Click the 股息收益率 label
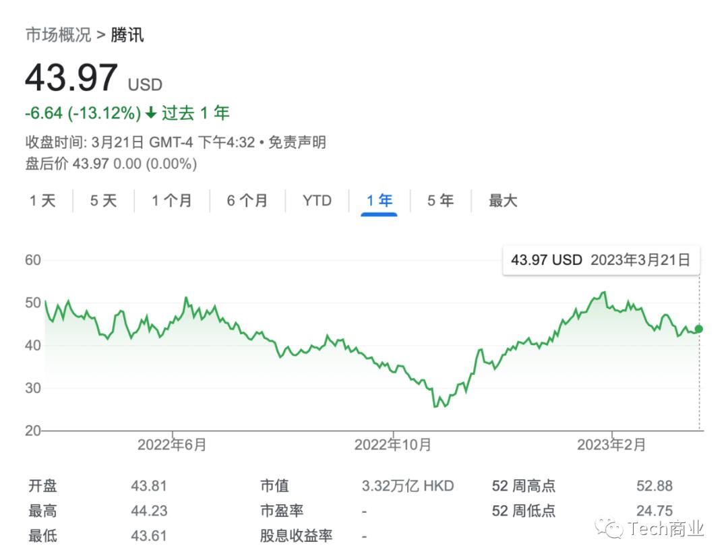Screen dimensions: 728x560 pos(296,536)
